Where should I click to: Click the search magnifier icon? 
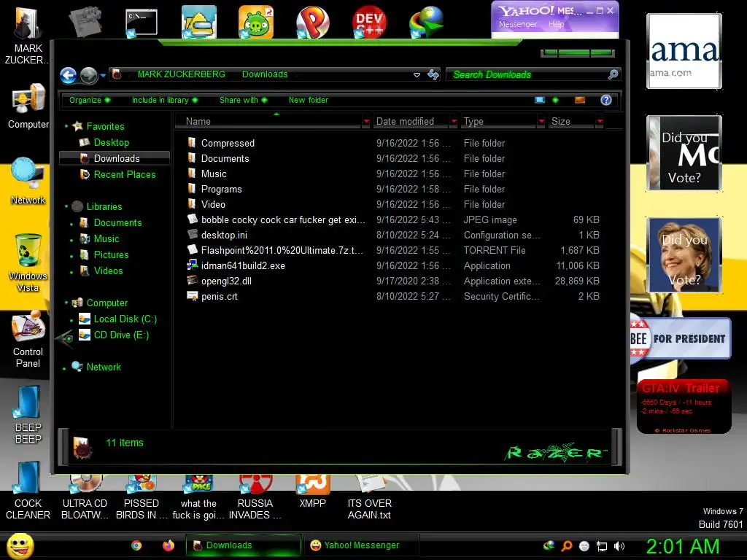click(613, 74)
